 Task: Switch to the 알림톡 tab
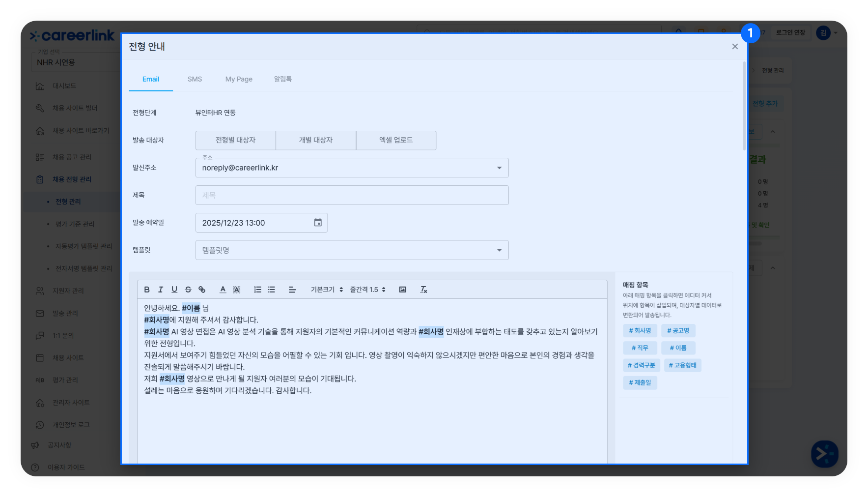(x=283, y=79)
